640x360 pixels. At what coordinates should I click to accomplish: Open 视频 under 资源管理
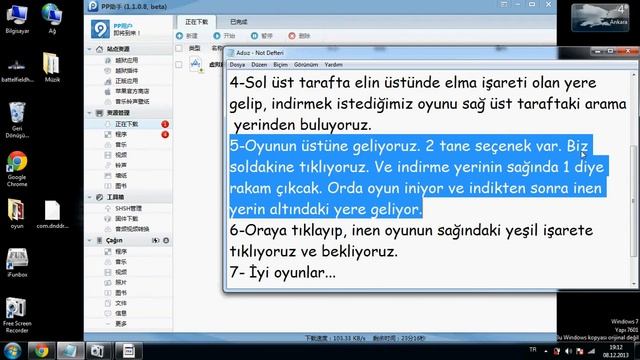[x=121, y=155]
